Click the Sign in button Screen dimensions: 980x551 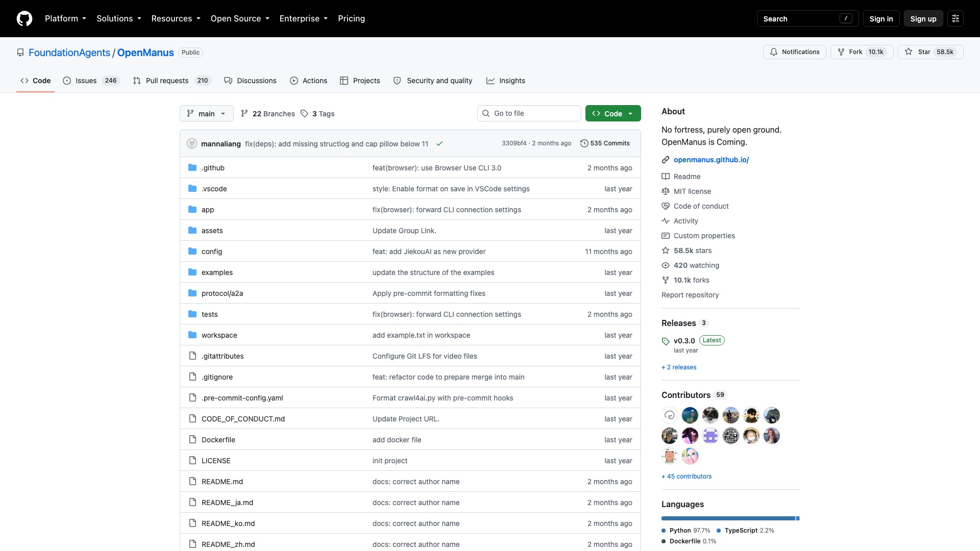point(881,18)
